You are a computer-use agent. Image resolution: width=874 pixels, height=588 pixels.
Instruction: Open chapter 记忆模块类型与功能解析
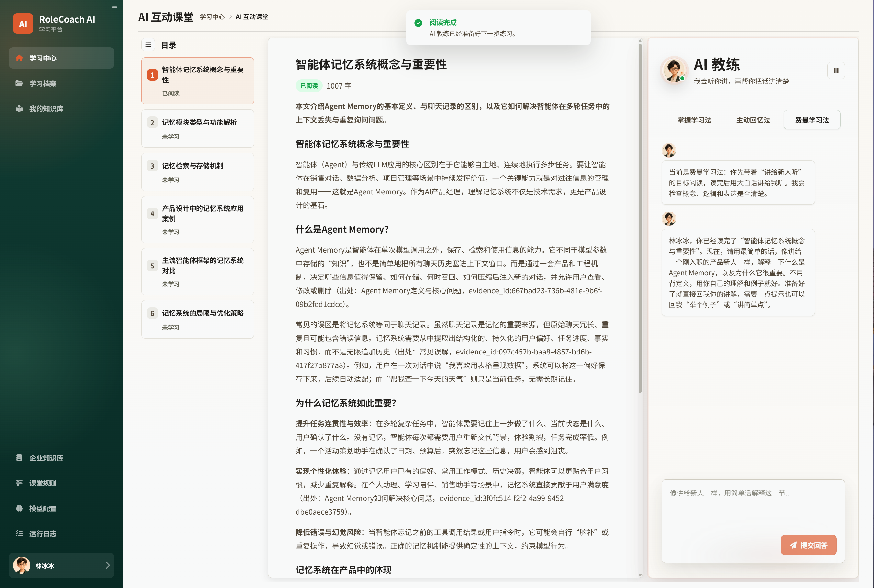tap(197, 129)
